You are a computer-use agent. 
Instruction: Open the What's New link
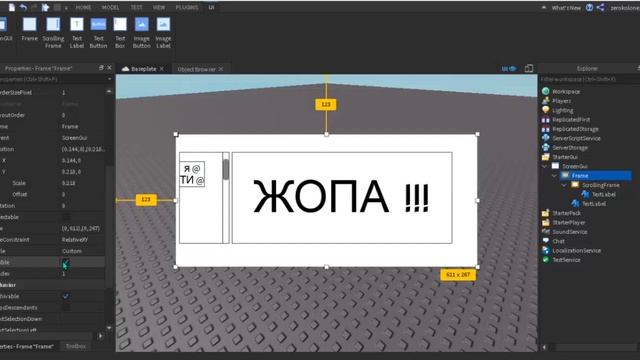coord(566,7)
